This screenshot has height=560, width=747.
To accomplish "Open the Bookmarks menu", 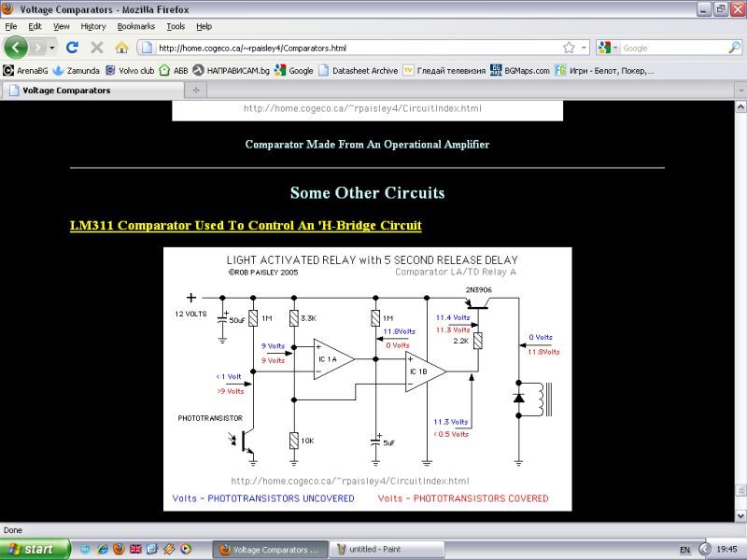I will (136, 27).
